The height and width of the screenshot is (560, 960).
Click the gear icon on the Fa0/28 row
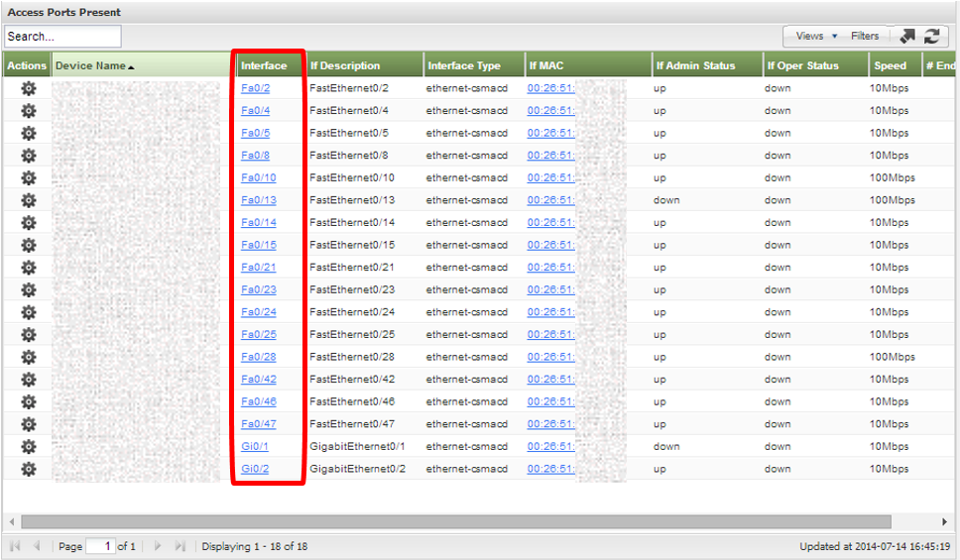coord(28,357)
